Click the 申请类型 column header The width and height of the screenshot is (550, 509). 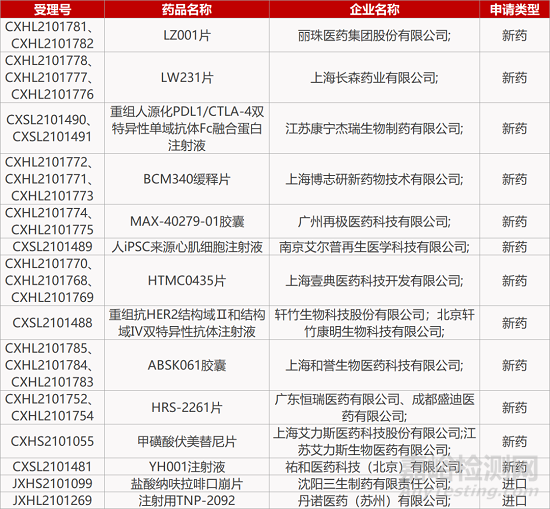point(514,9)
